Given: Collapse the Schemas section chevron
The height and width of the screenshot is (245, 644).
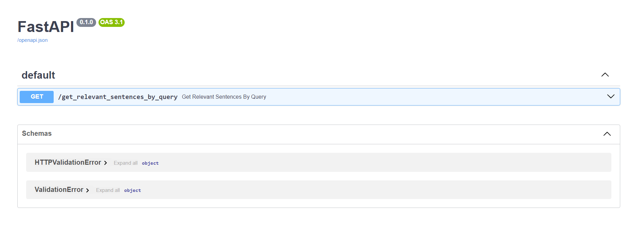Looking at the screenshot, I should [x=607, y=134].
